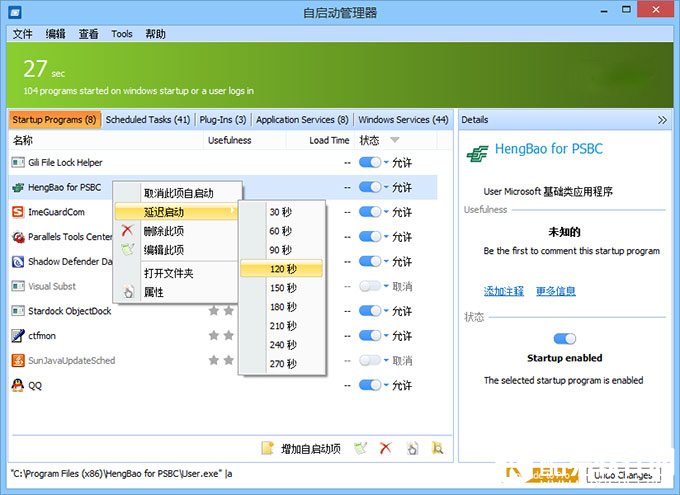Image resolution: width=680 pixels, height=495 pixels.
Task: Click the 添加注释 link
Action: click(x=503, y=291)
